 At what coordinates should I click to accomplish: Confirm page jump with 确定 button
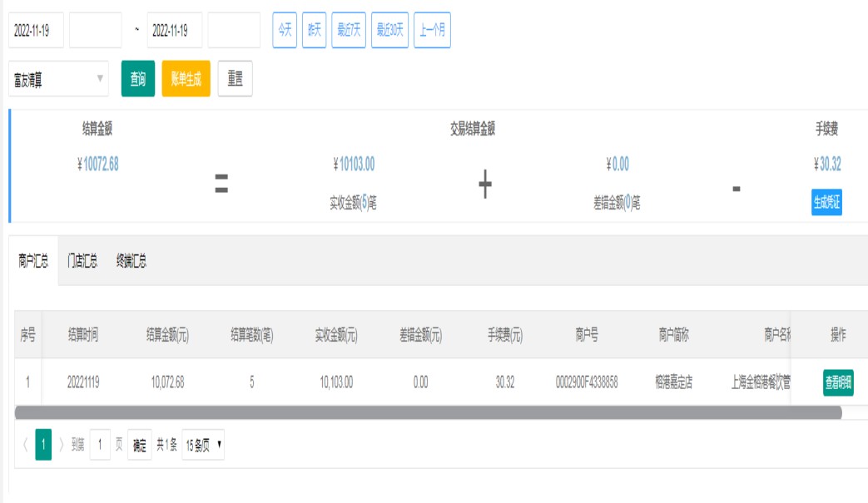tap(140, 445)
